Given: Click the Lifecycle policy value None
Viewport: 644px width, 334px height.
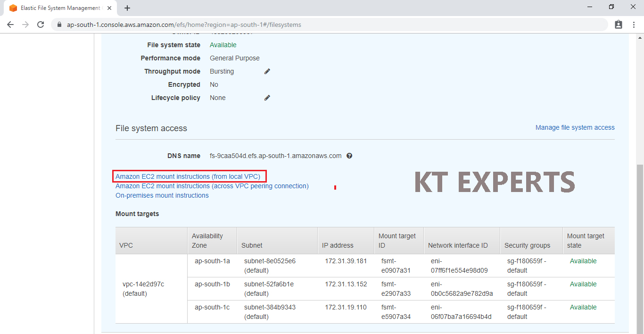Looking at the screenshot, I should coord(218,98).
